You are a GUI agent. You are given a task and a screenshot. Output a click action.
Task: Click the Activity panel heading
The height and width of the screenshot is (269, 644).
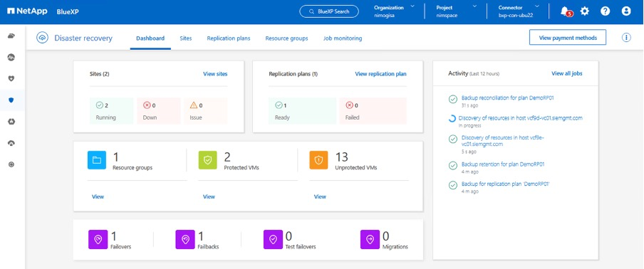point(474,73)
